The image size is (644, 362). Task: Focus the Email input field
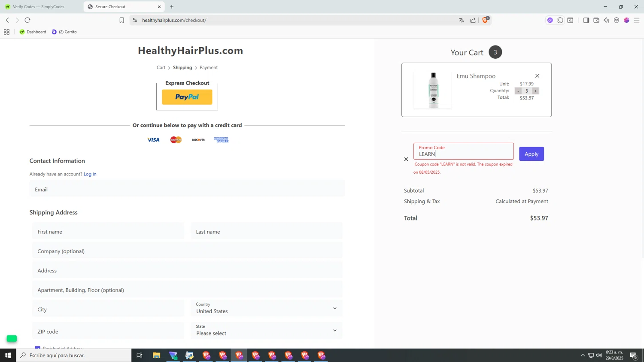pyautogui.click(x=187, y=189)
